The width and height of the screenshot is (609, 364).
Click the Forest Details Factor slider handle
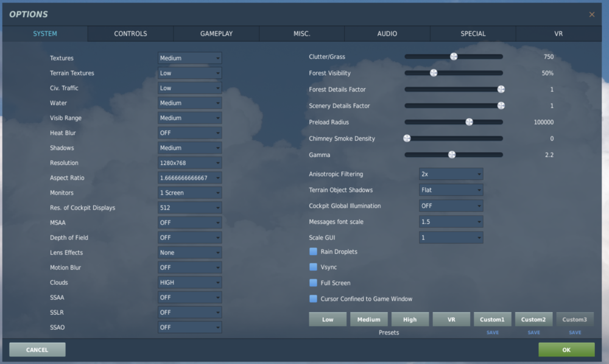click(501, 89)
